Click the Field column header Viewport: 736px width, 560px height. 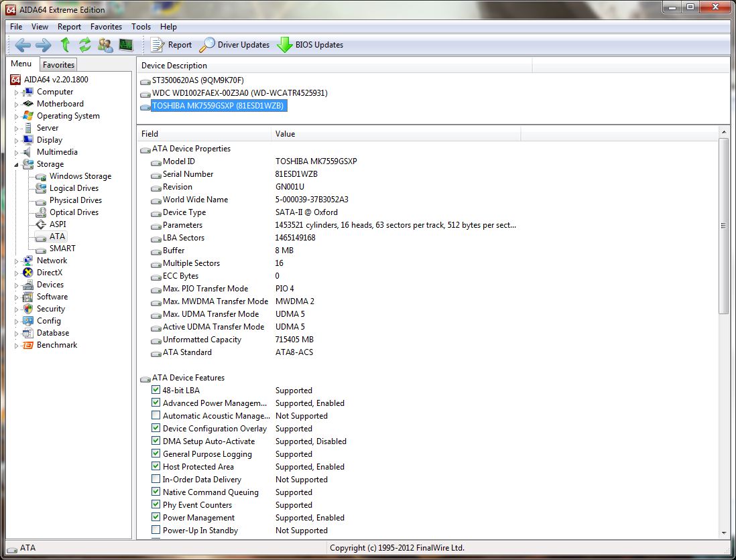[204, 134]
